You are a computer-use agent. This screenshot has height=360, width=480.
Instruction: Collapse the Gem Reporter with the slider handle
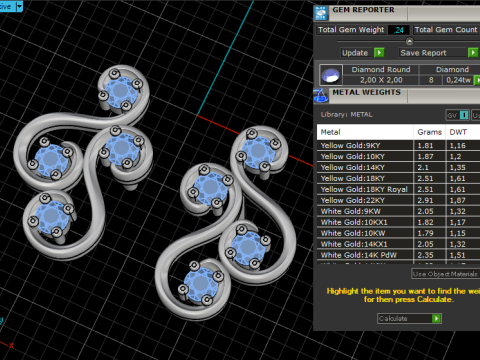coord(409,41)
